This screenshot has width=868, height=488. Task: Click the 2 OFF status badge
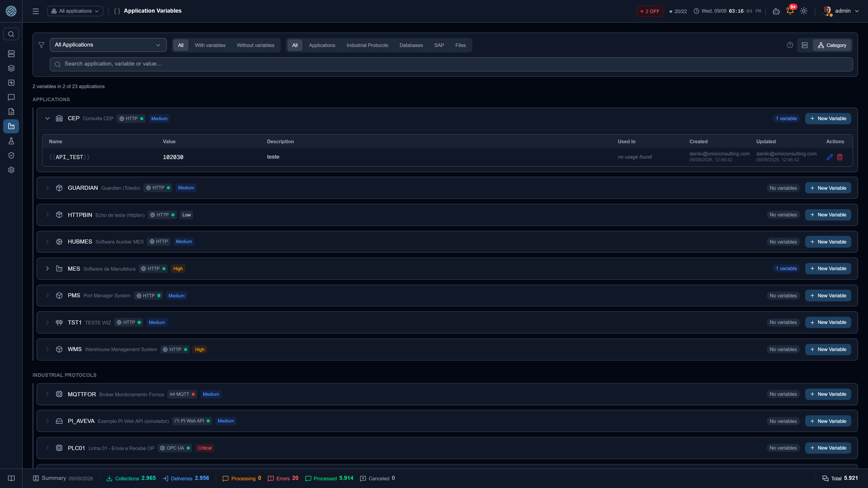pos(650,11)
